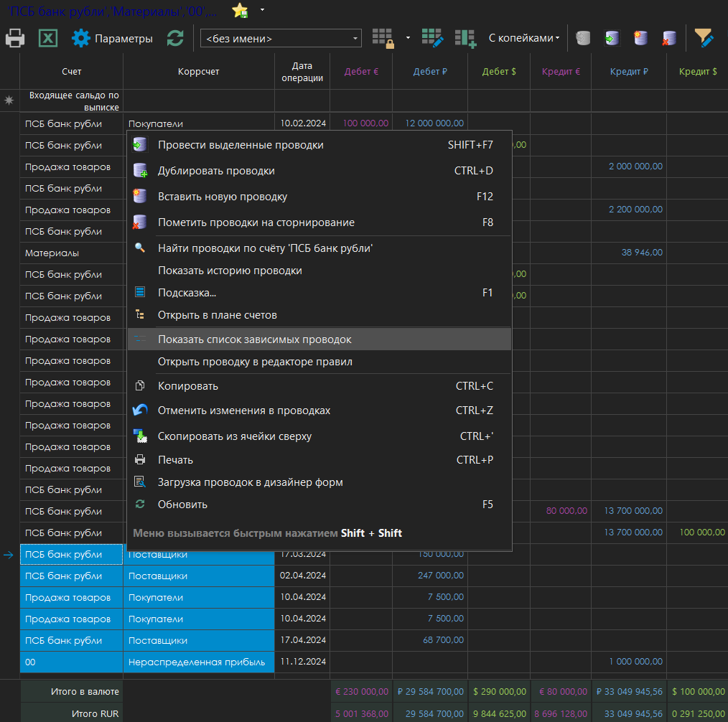Click the insert-new-entry database icon with star
The image size is (728, 722).
point(640,38)
